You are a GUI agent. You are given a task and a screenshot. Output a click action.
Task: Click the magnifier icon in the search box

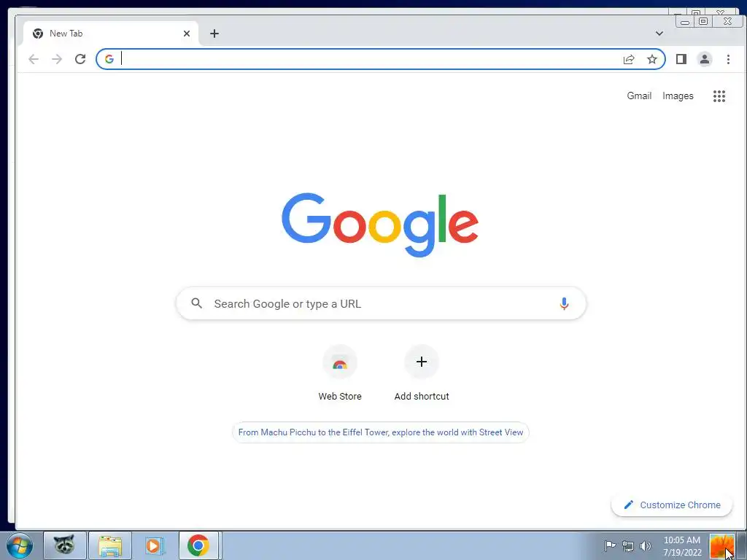pyautogui.click(x=196, y=303)
